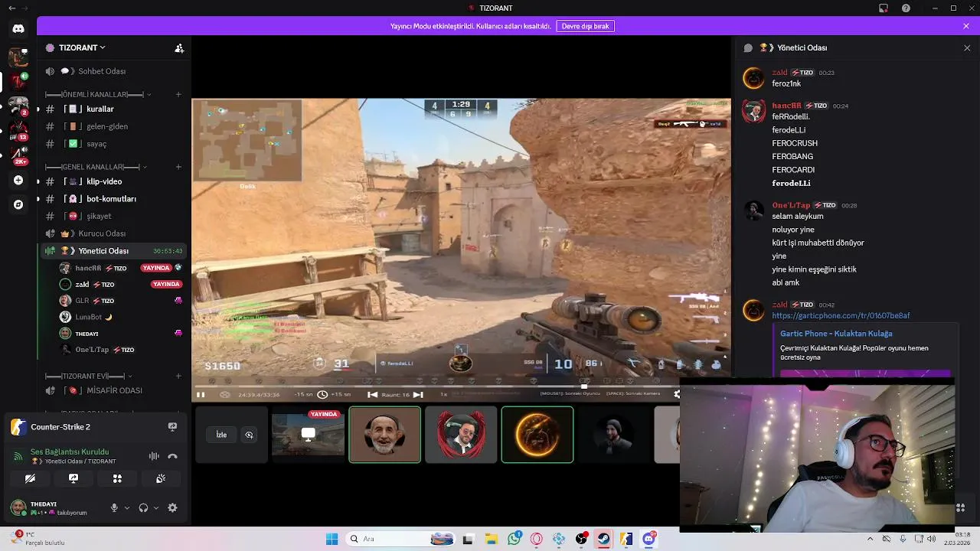
Task: Open headphone output options arrow
Action: pyautogui.click(x=156, y=507)
